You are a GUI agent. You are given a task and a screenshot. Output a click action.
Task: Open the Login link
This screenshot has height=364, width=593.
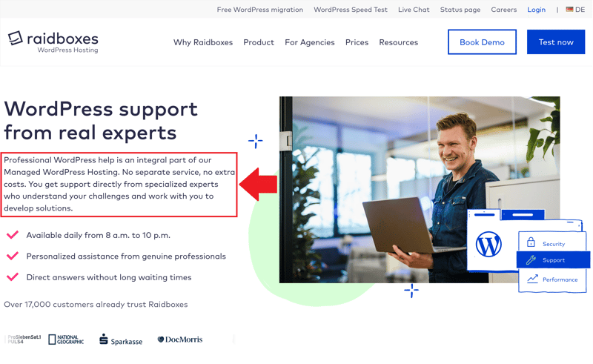tap(536, 10)
